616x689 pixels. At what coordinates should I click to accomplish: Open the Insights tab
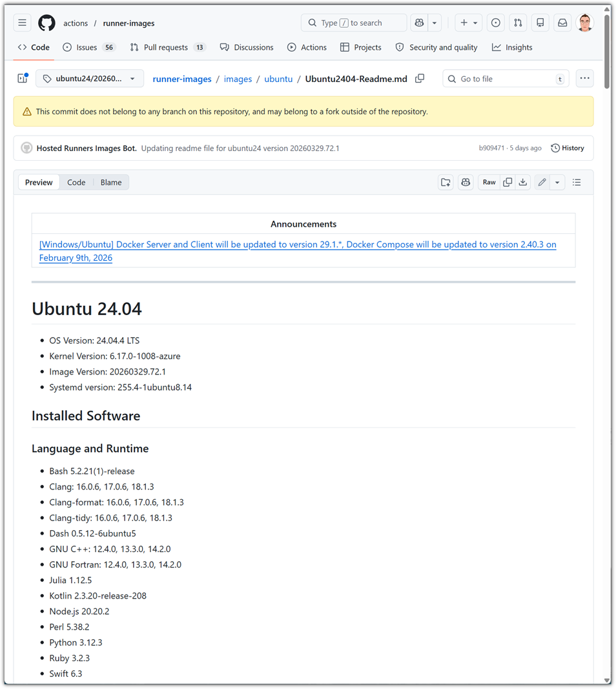coord(512,47)
